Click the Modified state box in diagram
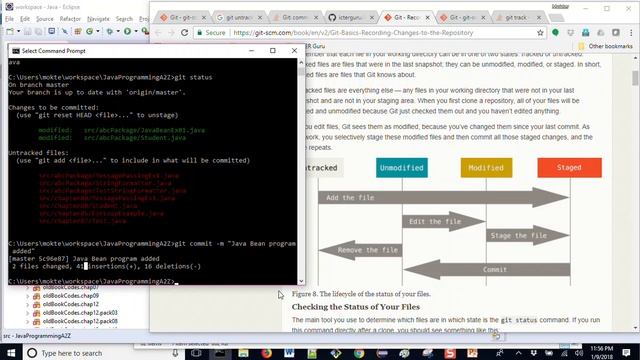The height and width of the screenshot is (360, 640). pyautogui.click(x=486, y=168)
